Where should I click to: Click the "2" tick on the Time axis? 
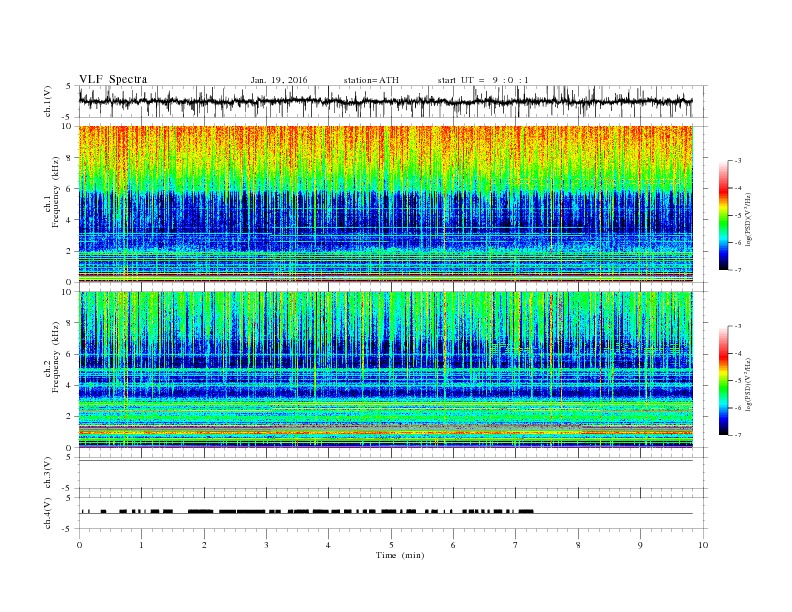[204, 545]
